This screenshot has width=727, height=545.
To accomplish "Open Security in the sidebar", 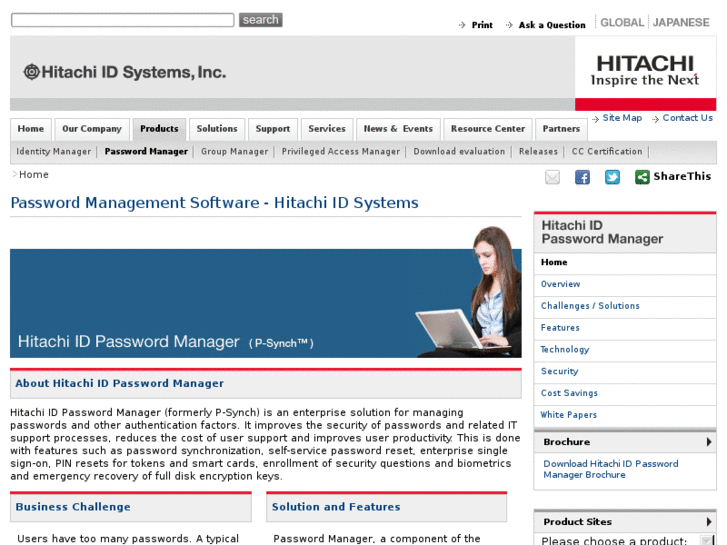I will click(560, 371).
